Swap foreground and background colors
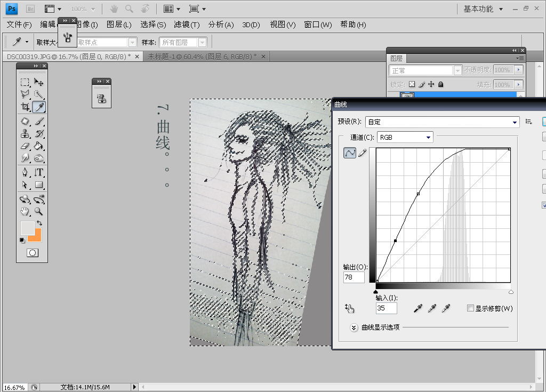Image resolution: width=546 pixels, height=392 pixels. [39, 223]
